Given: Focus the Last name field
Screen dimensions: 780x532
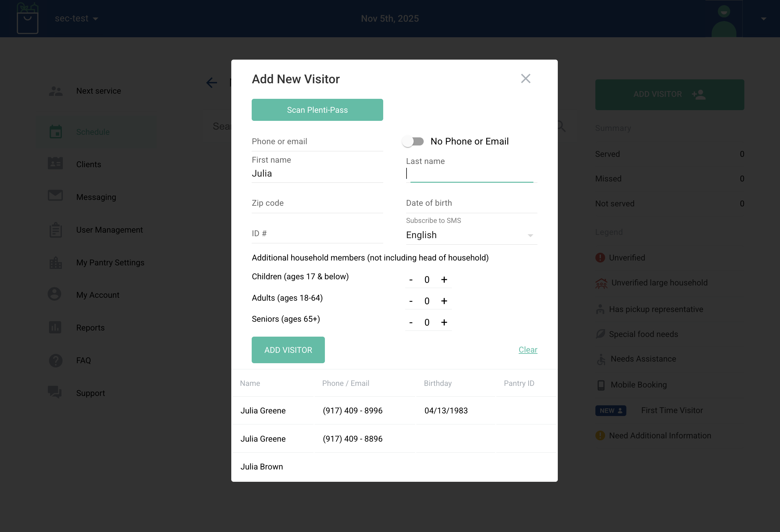Looking at the screenshot, I should coord(471,174).
